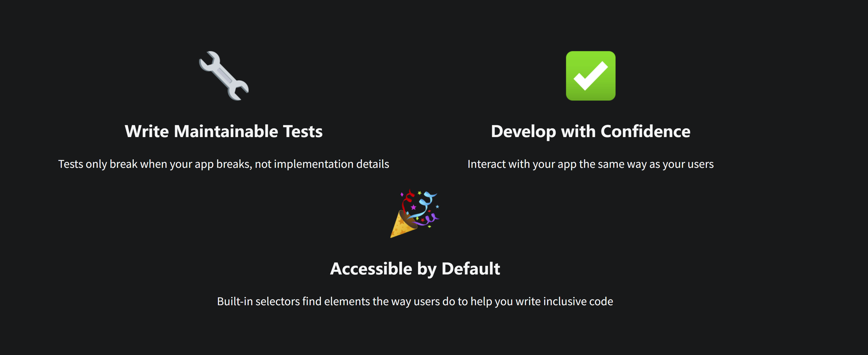Image resolution: width=868 pixels, height=355 pixels.
Task: Select the Develop with Confidence heading
Action: [x=590, y=131]
